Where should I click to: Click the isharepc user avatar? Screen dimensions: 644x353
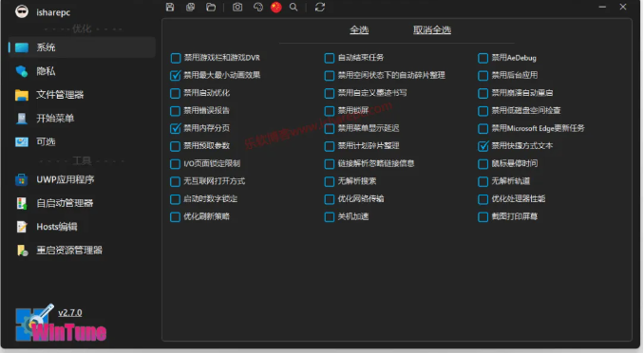[22, 11]
